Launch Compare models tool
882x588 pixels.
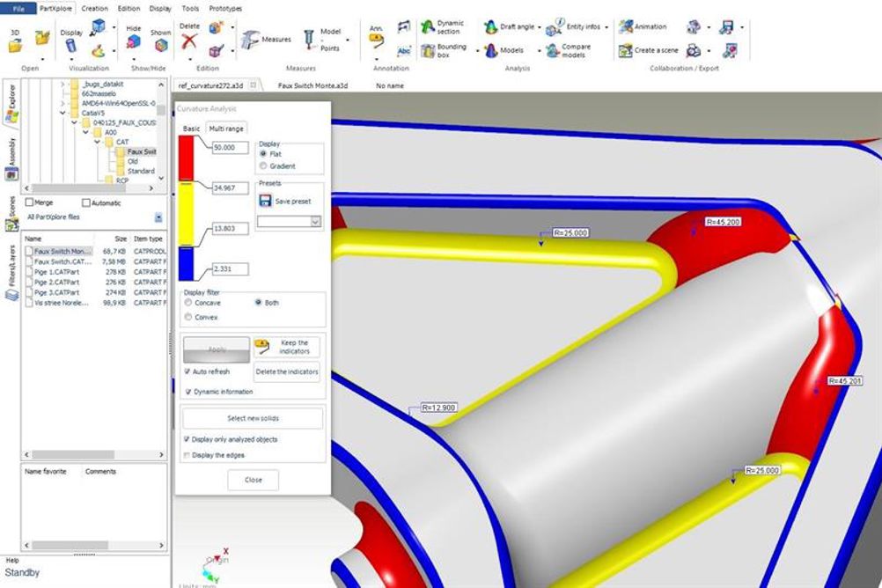point(569,51)
